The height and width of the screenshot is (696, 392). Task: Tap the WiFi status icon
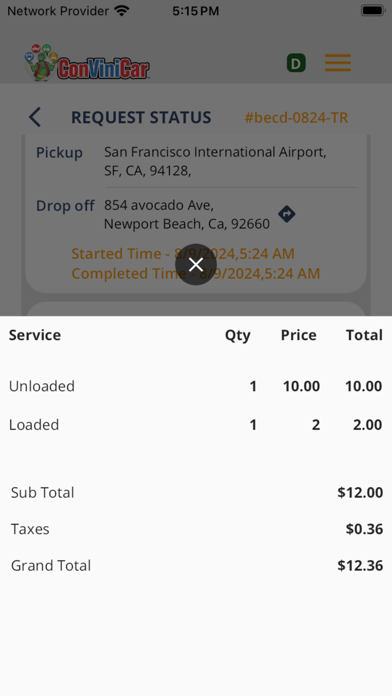tap(121, 11)
